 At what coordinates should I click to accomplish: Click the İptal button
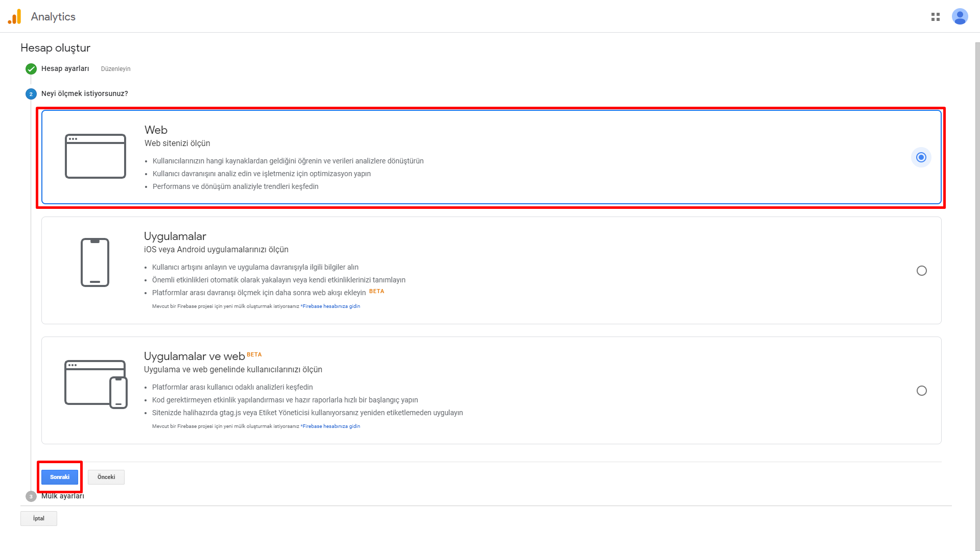39,518
